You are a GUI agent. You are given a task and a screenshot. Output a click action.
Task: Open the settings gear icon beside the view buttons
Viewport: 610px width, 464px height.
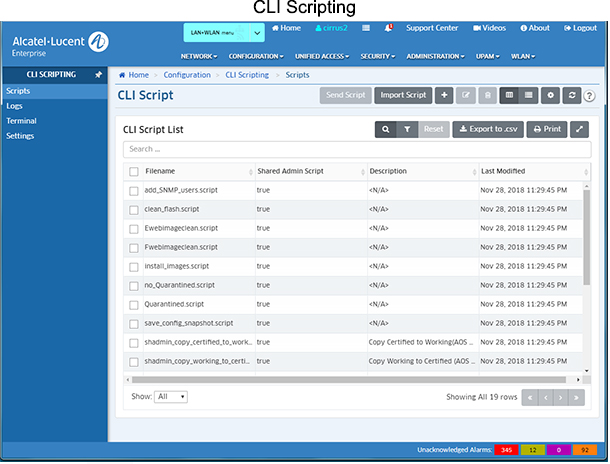[551, 96]
